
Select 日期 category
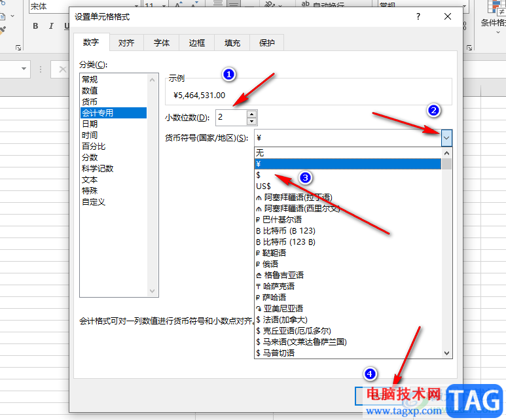click(x=113, y=124)
